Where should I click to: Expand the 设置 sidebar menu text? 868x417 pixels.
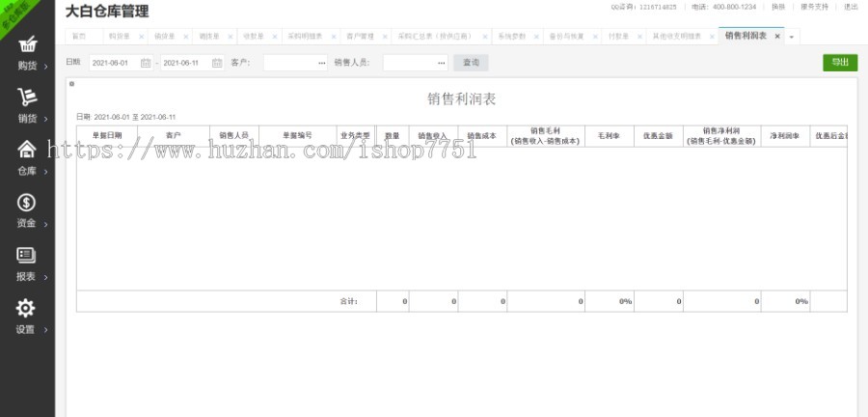25,329
